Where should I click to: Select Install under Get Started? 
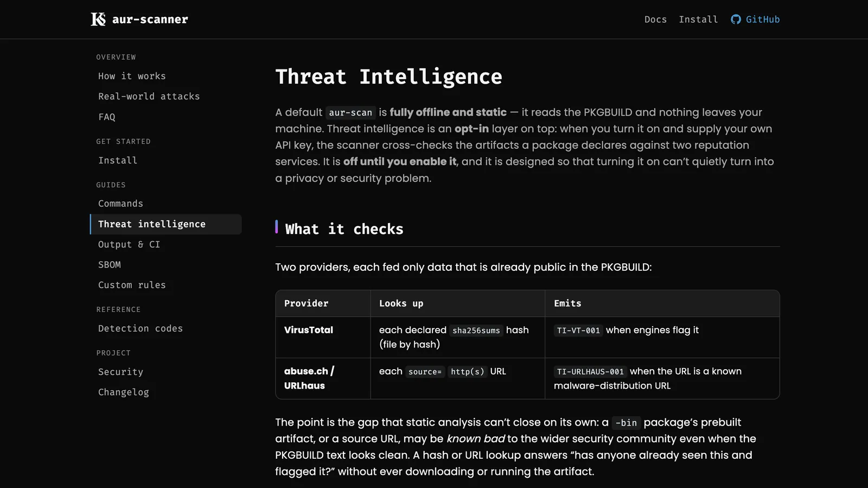(118, 160)
